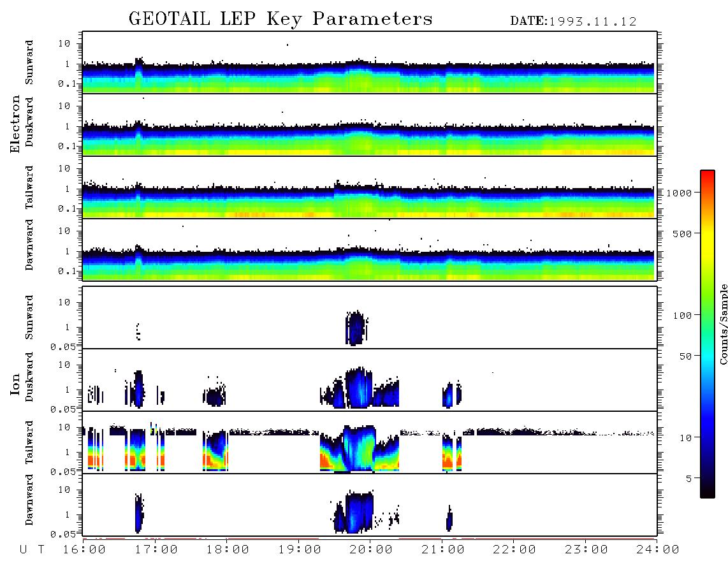Select the 21:00 time tick
The width and height of the screenshot is (728, 561).
tap(443, 550)
